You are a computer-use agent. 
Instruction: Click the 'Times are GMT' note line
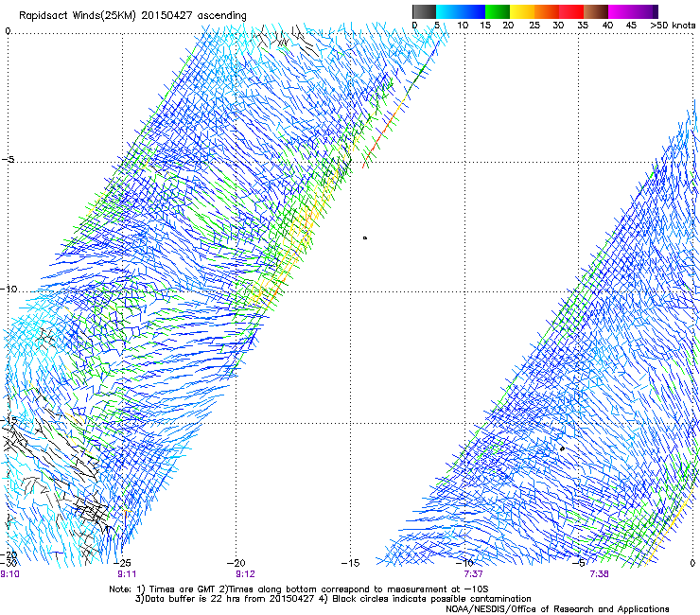[x=299, y=589]
